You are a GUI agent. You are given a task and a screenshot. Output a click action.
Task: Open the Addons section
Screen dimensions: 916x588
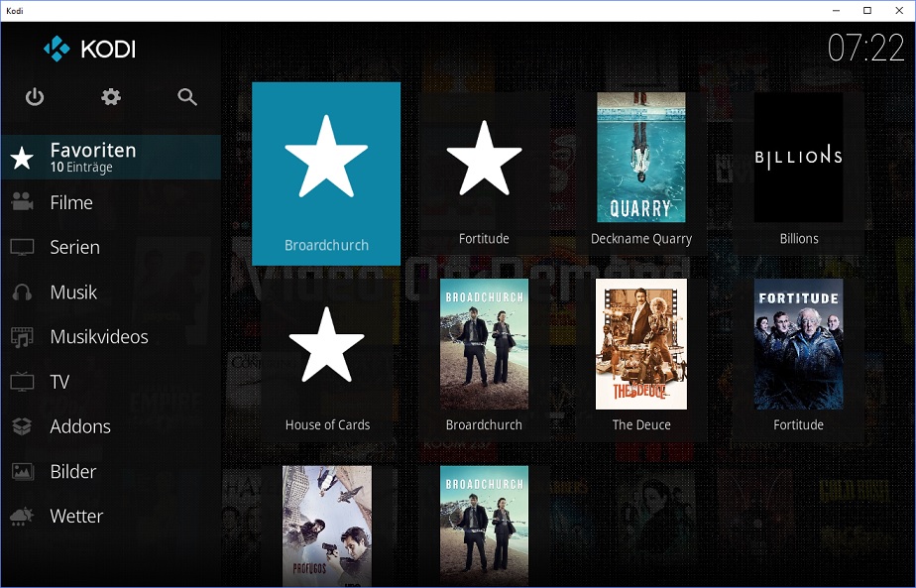coord(111,426)
